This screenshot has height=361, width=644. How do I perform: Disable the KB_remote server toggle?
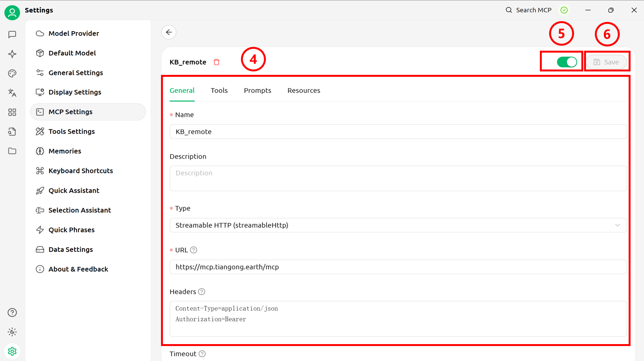tap(567, 62)
